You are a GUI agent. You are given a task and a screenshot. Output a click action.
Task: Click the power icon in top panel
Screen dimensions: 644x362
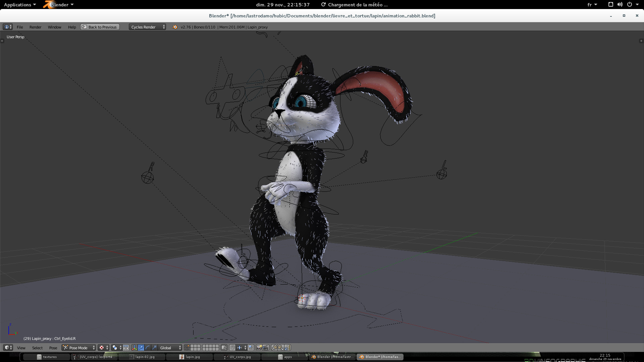630,5
